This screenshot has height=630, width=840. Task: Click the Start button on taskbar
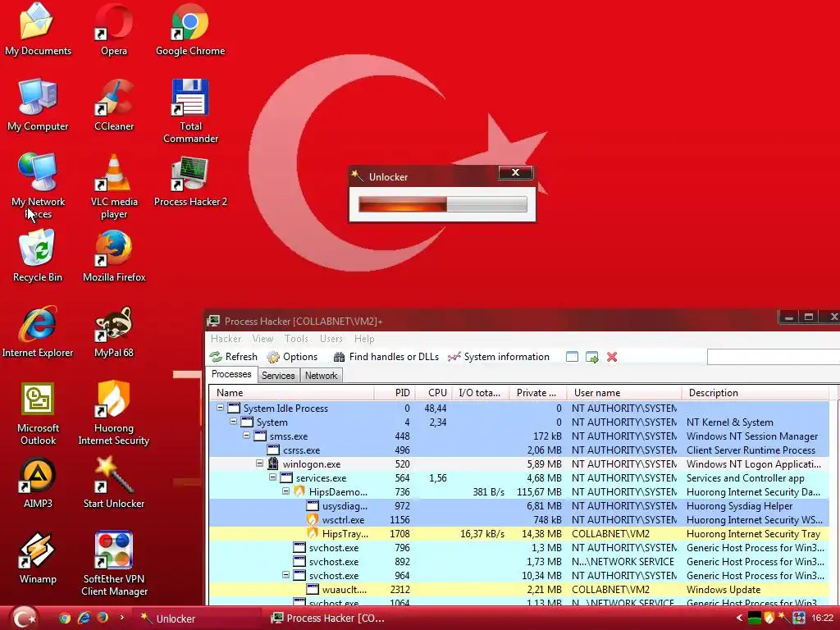tap(23, 618)
